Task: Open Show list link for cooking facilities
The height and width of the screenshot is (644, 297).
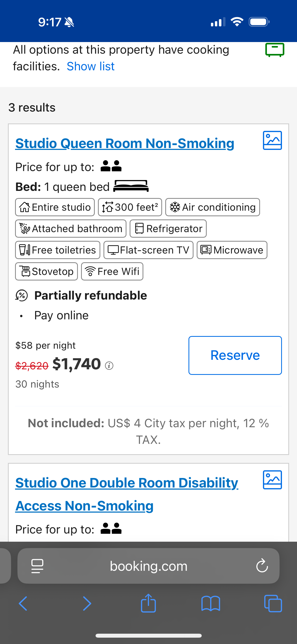Action: click(91, 66)
